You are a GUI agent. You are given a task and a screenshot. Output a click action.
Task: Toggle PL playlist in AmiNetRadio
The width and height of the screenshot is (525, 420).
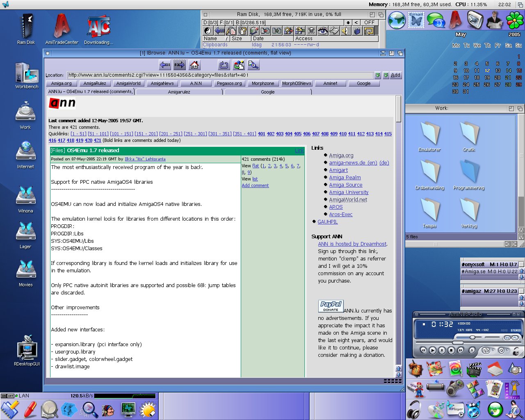(x=514, y=338)
